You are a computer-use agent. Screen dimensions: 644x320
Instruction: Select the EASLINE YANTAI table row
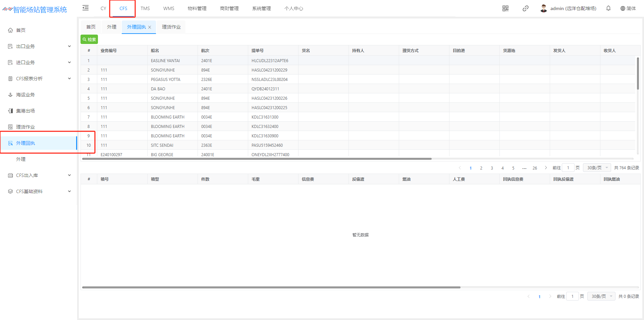click(165, 61)
